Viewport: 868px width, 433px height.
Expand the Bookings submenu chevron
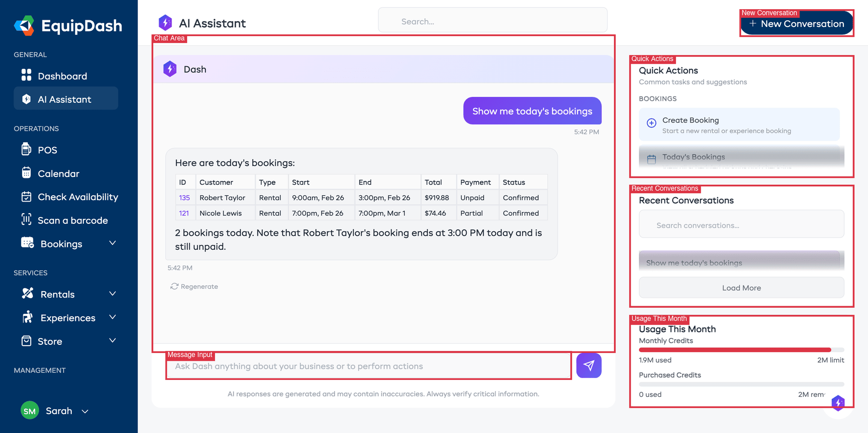tap(112, 243)
